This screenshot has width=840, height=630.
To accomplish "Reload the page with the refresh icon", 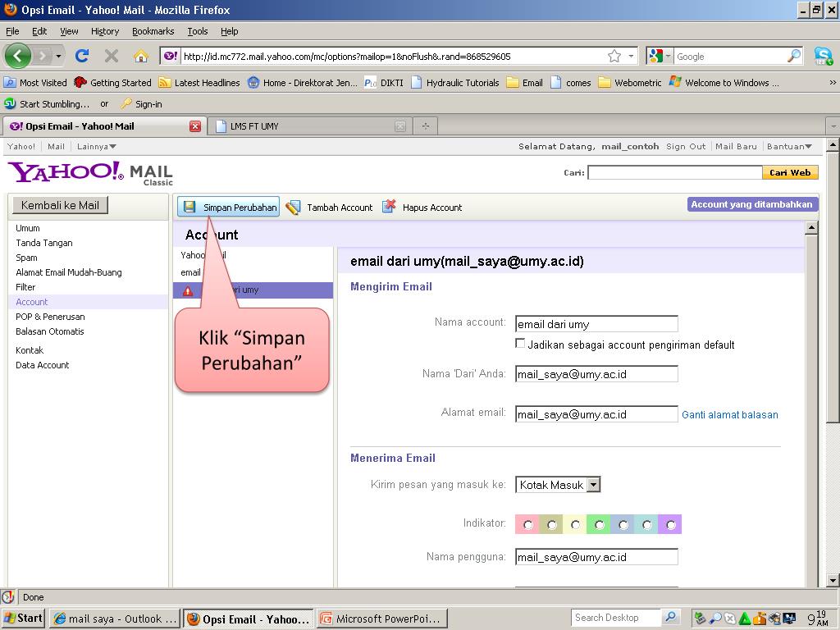I will coord(82,56).
